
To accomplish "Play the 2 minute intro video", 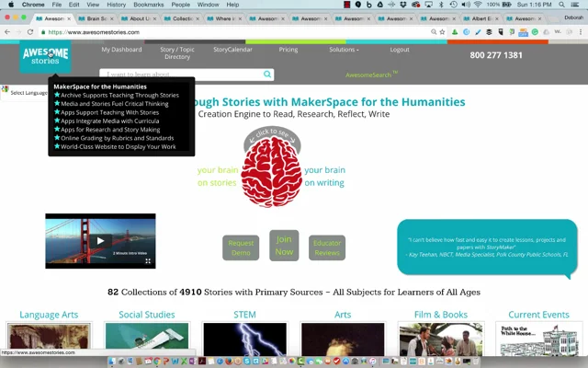I will (x=100, y=241).
